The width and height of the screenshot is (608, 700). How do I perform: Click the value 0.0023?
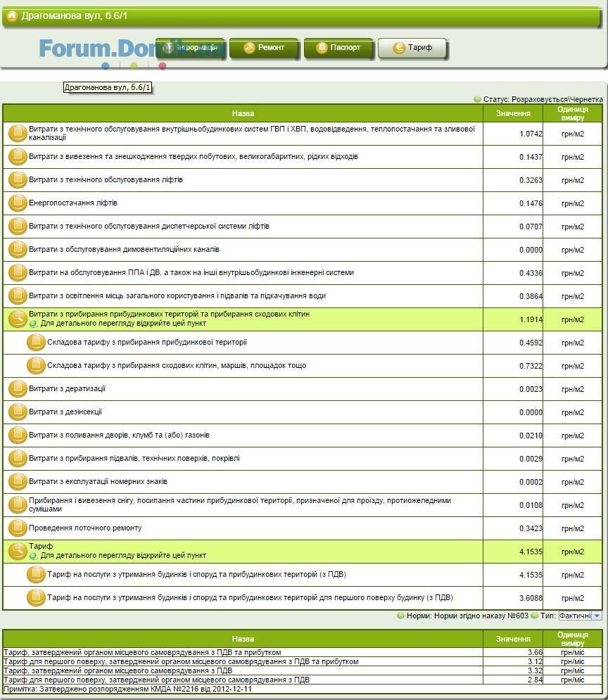click(x=531, y=389)
